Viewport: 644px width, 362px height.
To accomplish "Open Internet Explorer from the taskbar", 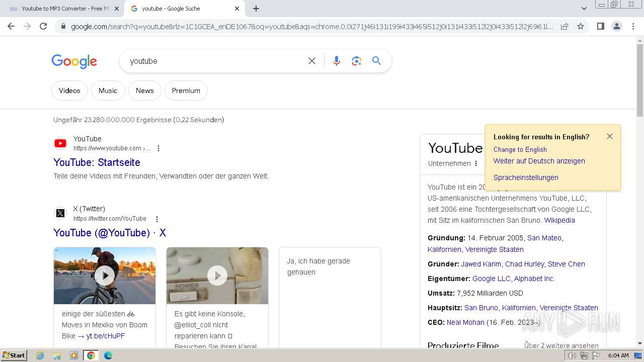I will click(40, 355).
